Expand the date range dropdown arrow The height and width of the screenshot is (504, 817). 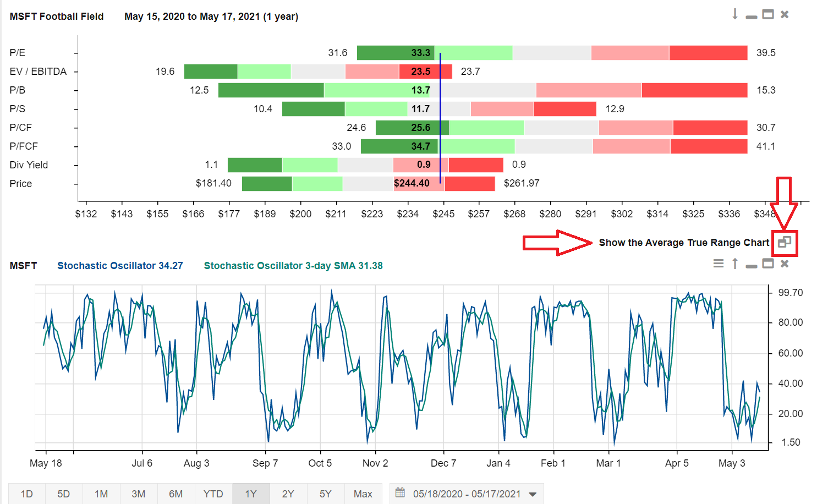tap(533, 494)
